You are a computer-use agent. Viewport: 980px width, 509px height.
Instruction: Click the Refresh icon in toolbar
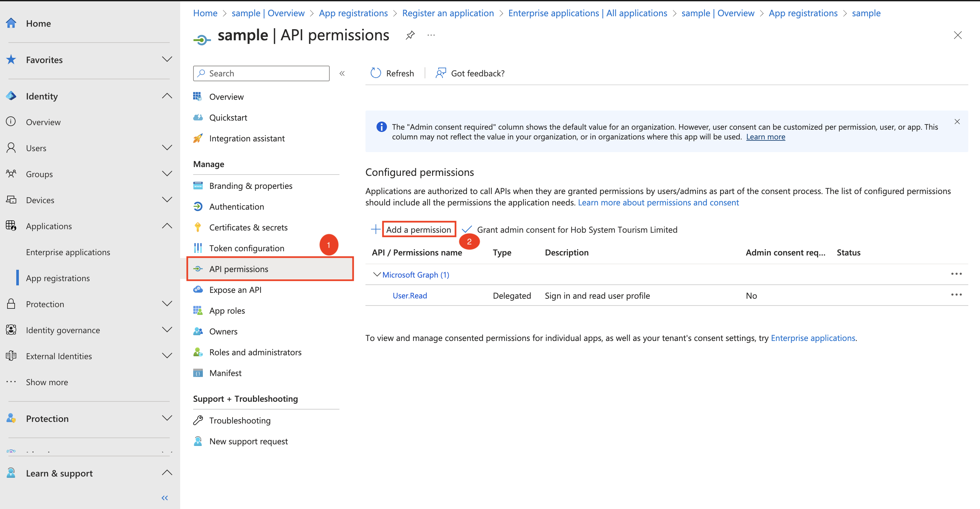376,73
